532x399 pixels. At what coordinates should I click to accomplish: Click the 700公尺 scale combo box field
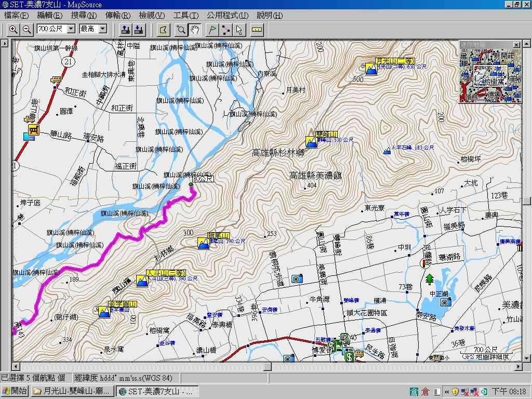[x=56, y=29]
